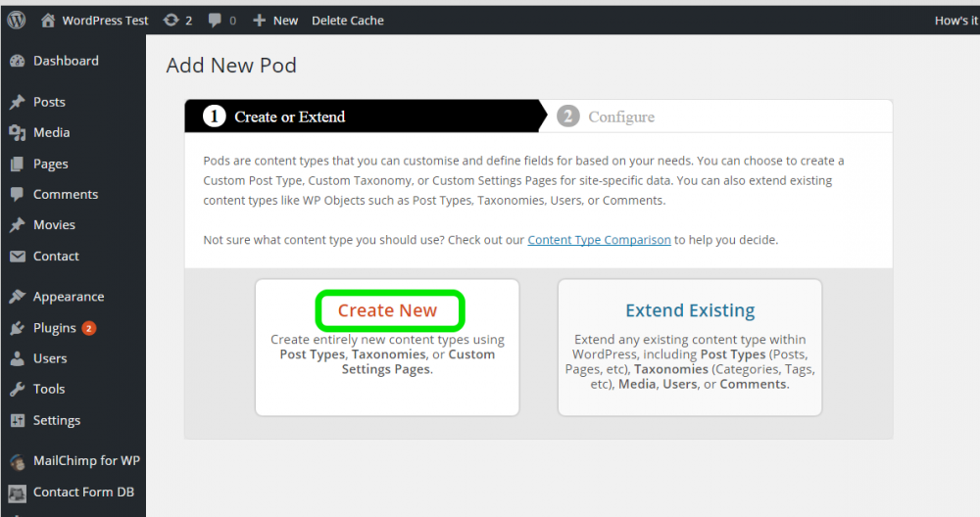The image size is (980, 517).
Task: Click the Add New Pod heading
Action: point(231,65)
